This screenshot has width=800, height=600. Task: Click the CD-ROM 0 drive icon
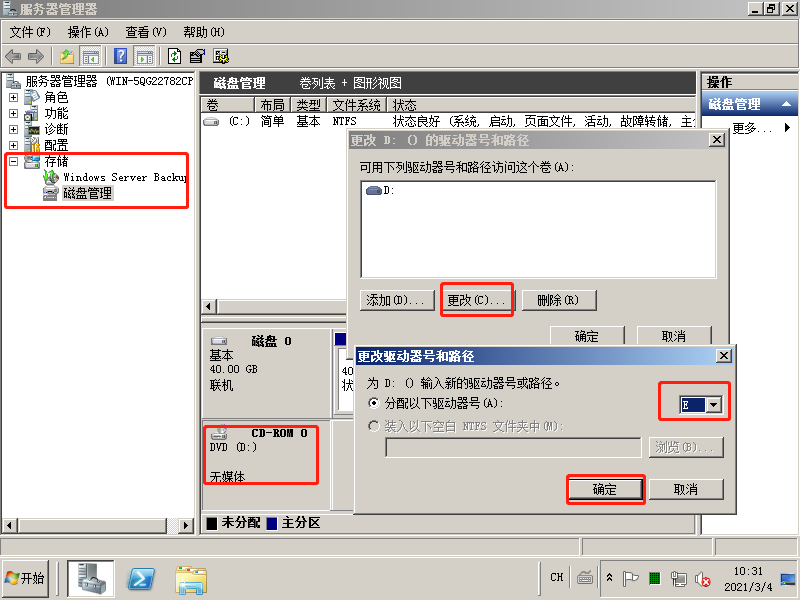[219, 433]
